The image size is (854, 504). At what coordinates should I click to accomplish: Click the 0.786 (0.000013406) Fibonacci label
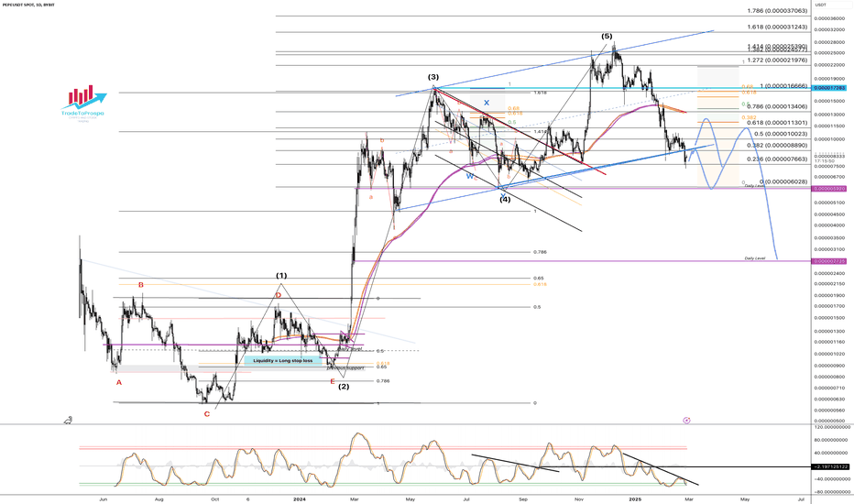777,107
